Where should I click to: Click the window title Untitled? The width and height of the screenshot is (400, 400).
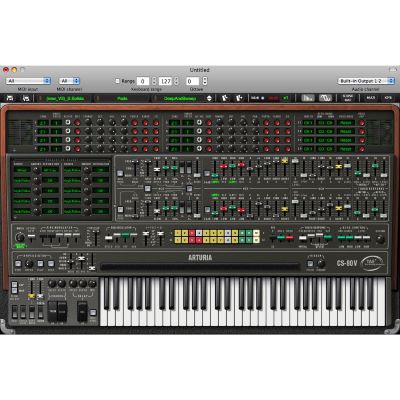[200, 70]
